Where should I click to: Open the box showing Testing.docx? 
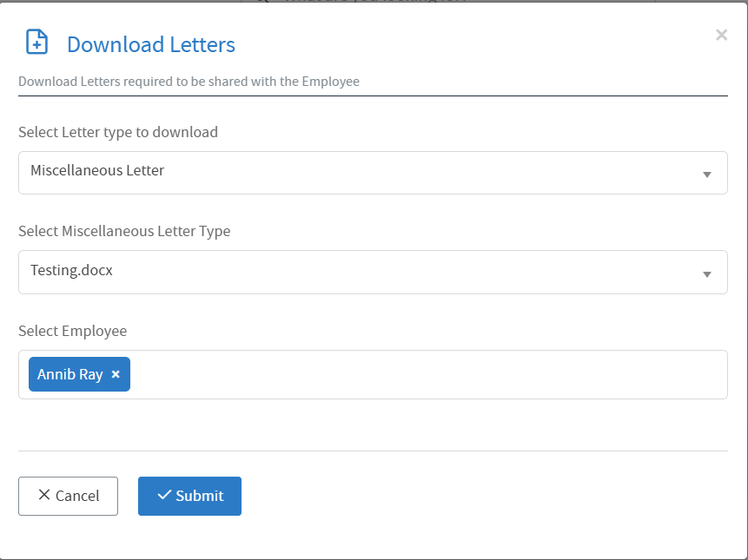pos(348,272)
